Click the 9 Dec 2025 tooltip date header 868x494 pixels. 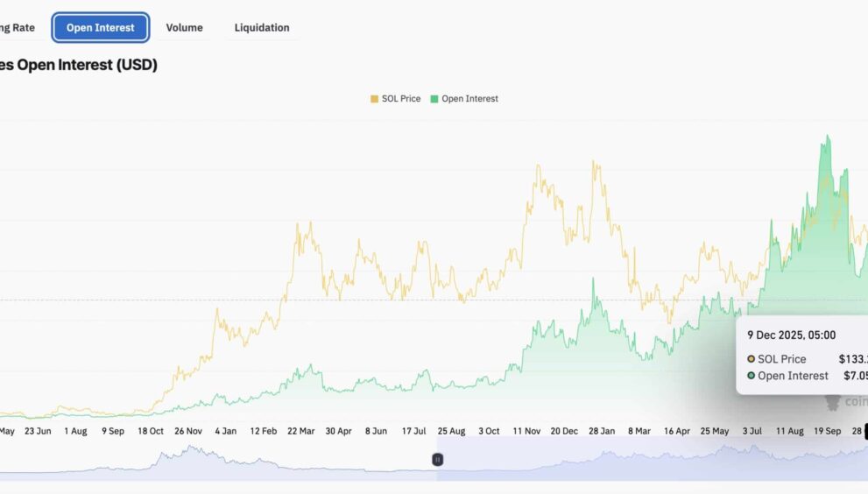tap(791, 335)
